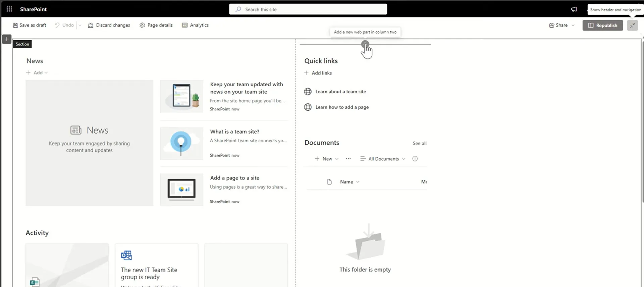644x287 pixels.
Task: Open the 'What is a team site?' thumbnail
Action: 181,143
